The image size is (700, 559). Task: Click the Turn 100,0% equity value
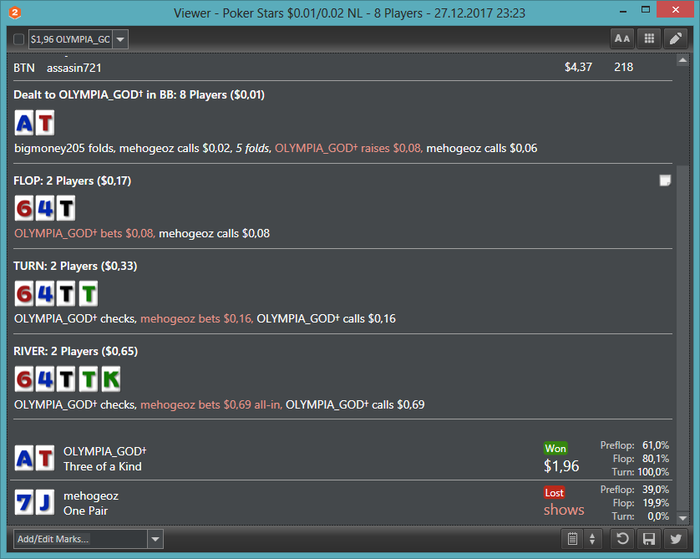tap(653, 472)
